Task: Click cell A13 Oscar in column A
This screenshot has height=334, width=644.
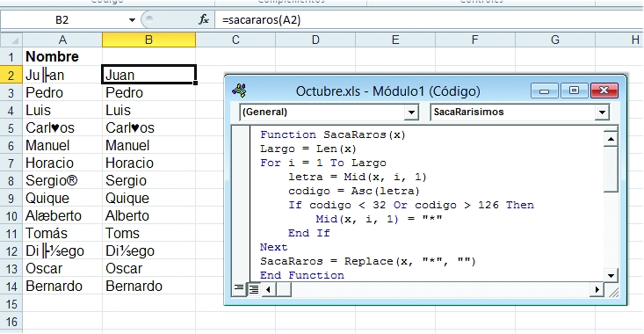Action: click(62, 269)
